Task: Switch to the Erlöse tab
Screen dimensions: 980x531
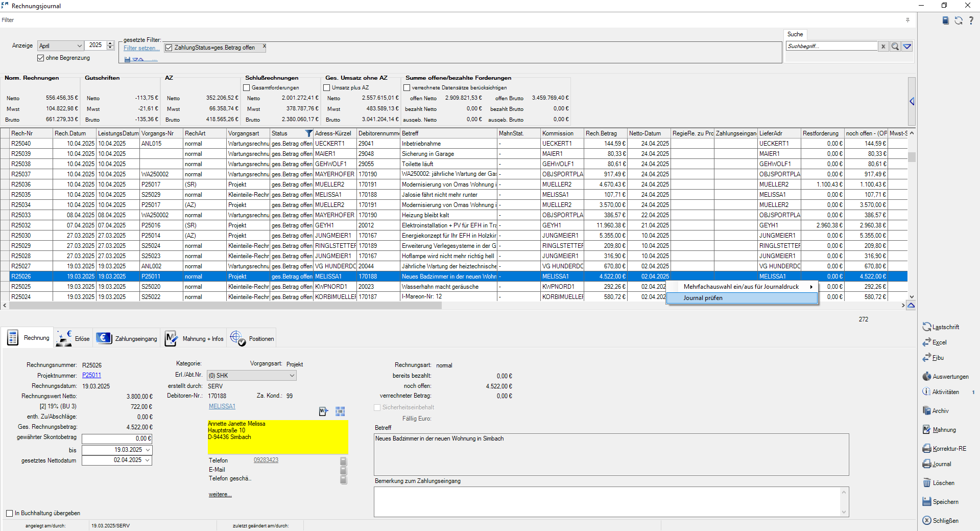Action: click(x=73, y=338)
